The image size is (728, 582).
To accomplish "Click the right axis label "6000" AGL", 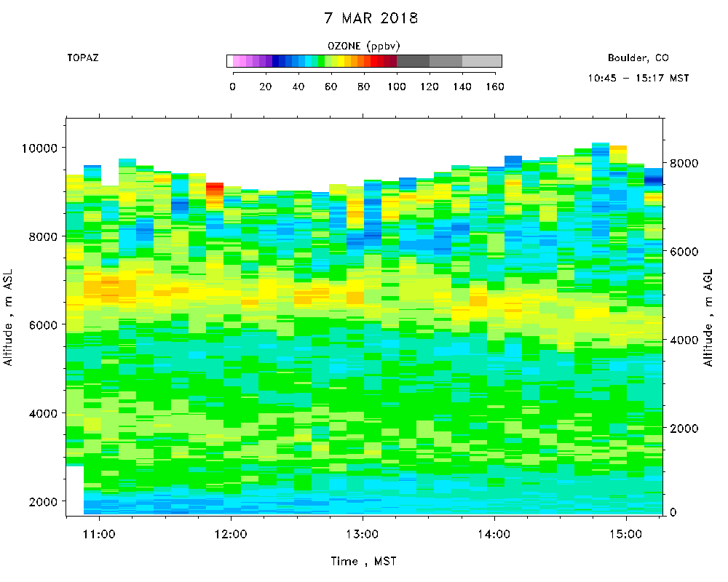I will click(x=684, y=252).
